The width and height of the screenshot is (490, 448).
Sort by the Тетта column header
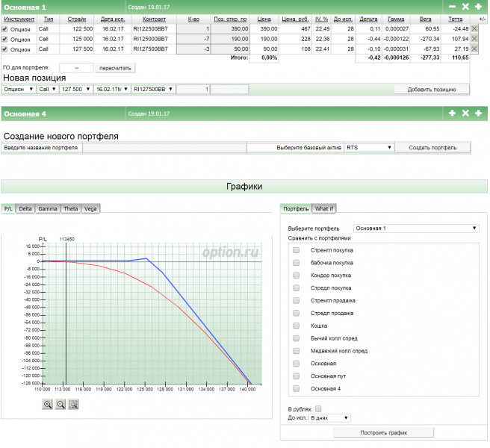456,19
